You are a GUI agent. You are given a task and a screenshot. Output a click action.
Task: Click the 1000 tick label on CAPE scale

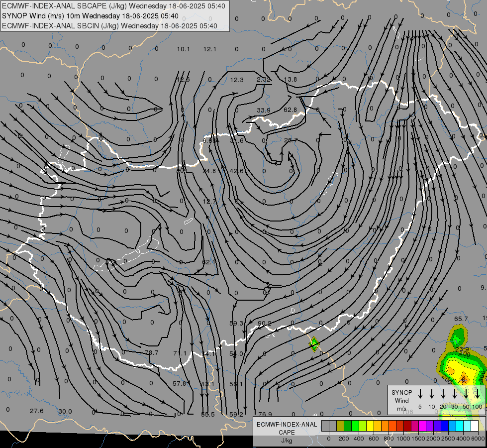[403, 439]
